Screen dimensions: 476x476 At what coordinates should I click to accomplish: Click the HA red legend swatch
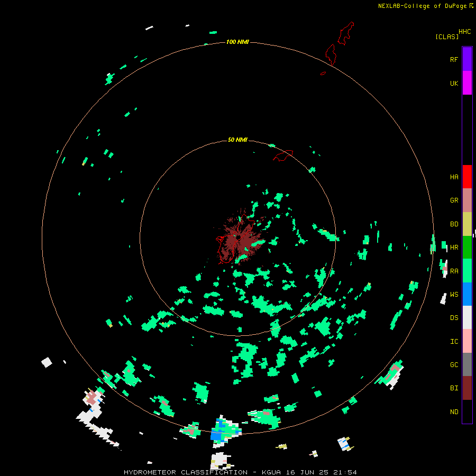467,177
